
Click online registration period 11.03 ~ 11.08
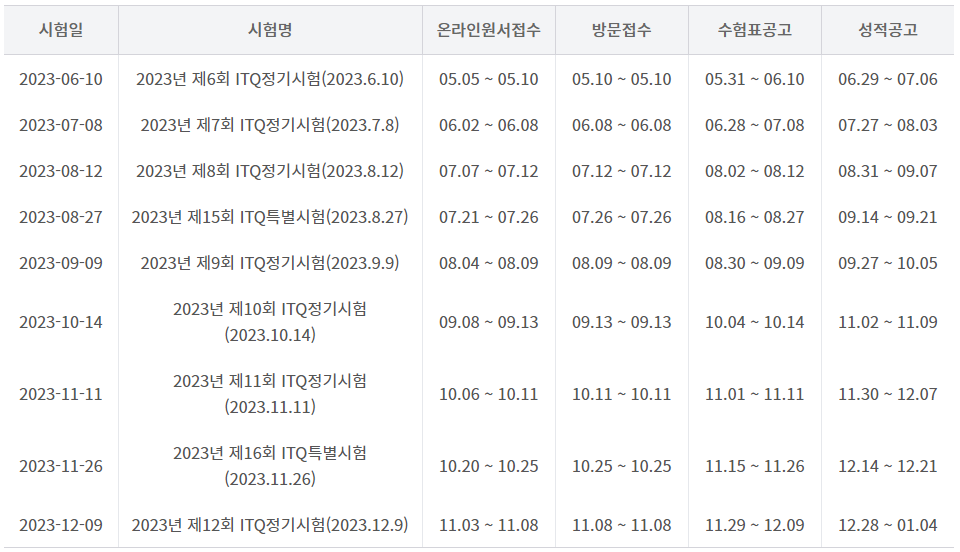(489, 525)
